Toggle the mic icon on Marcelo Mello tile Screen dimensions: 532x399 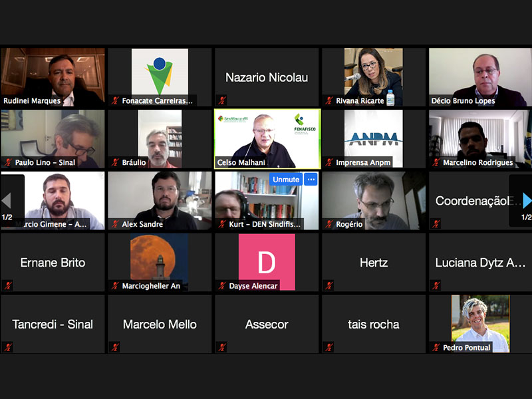point(115,347)
